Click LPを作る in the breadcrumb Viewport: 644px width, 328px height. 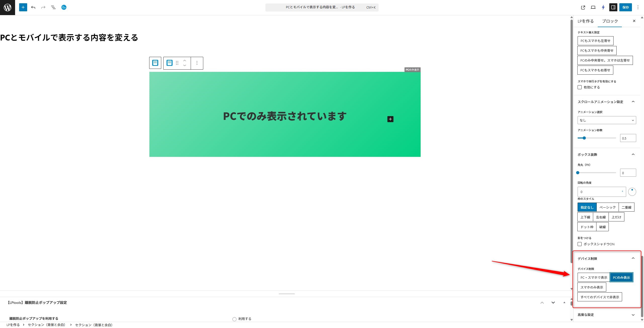tap(13, 325)
